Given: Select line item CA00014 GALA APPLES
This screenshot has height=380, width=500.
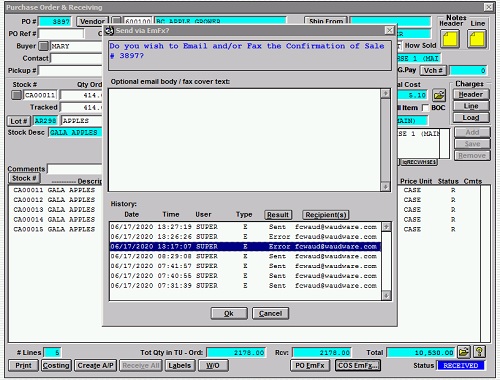Looking at the screenshot, I should [54, 219].
